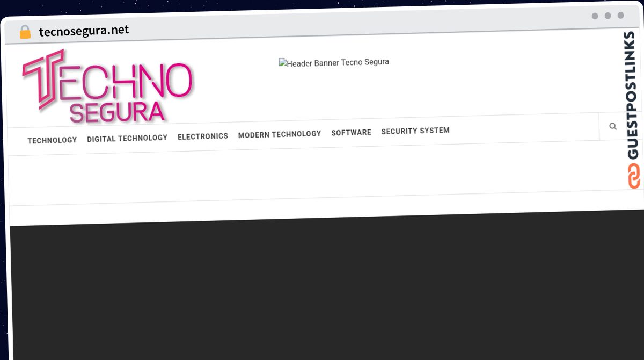
Task: Select the Electronics menu item
Action: [x=203, y=136]
